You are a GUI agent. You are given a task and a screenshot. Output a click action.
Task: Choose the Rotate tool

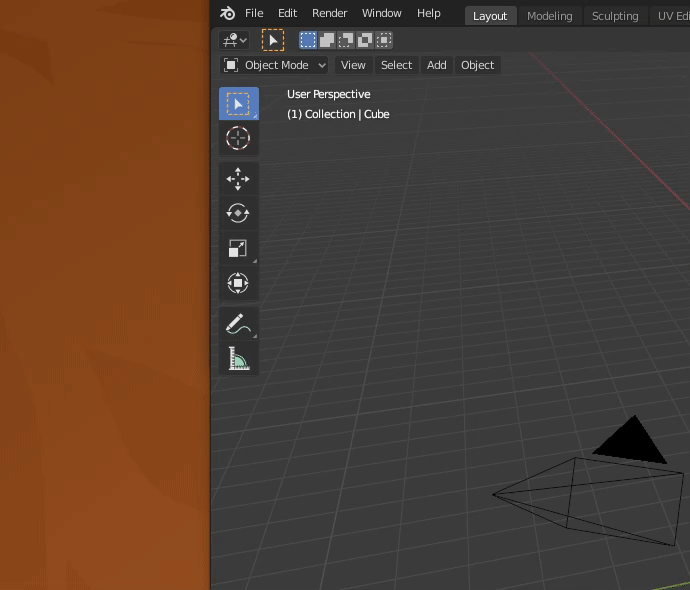[x=239, y=213]
